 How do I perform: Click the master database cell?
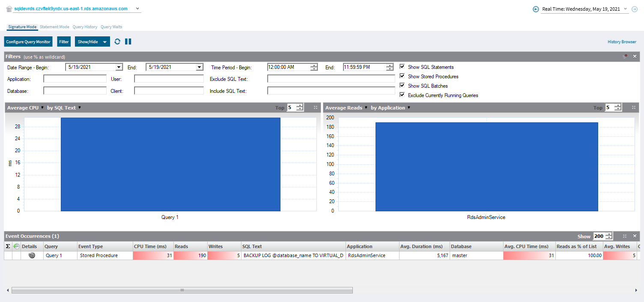[x=477, y=255]
